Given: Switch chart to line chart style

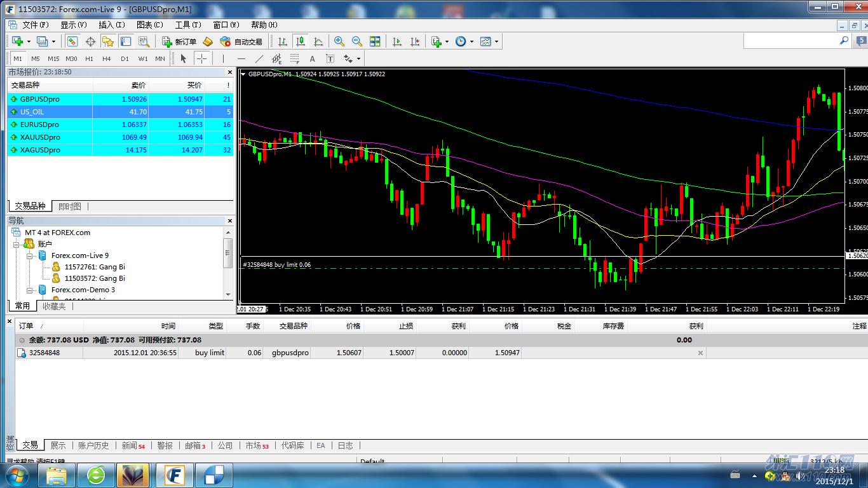Looking at the screenshot, I should [x=318, y=41].
